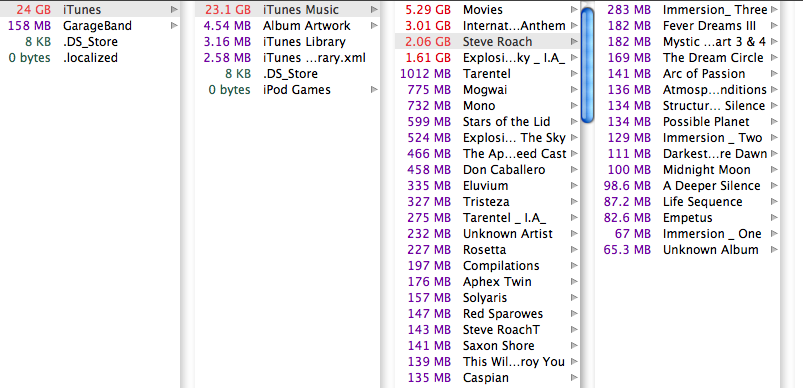The height and width of the screenshot is (388, 803).
Task: Select the .DS_Store file in first column
Action: (x=90, y=41)
